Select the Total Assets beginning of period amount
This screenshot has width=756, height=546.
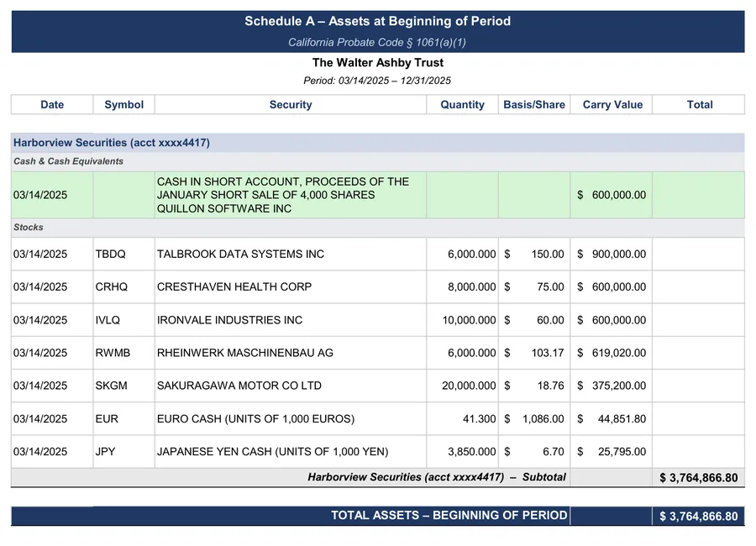[x=699, y=516]
